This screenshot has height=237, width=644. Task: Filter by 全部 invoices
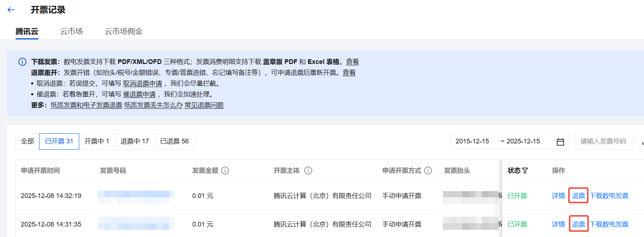[27, 141]
